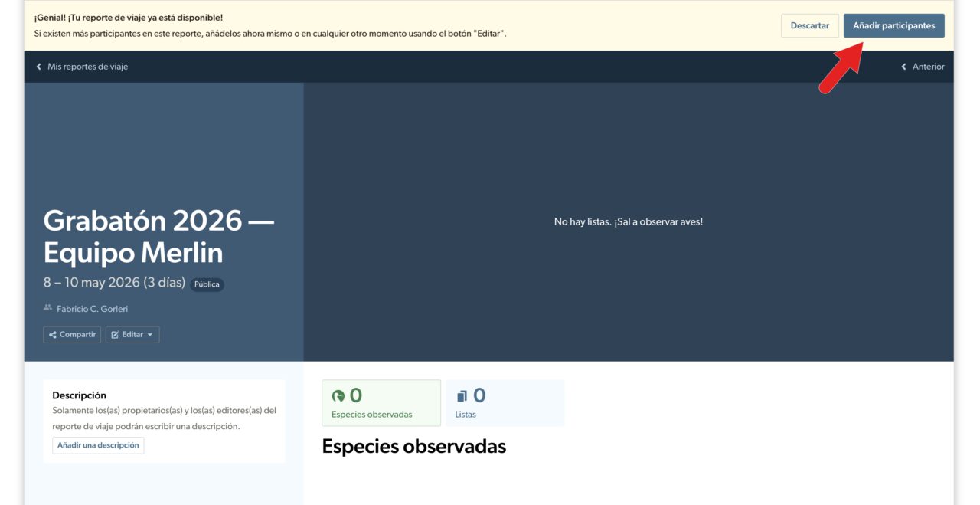Expand the Editar dropdown caret
Viewport: 980px width, 505px height.
pos(150,335)
